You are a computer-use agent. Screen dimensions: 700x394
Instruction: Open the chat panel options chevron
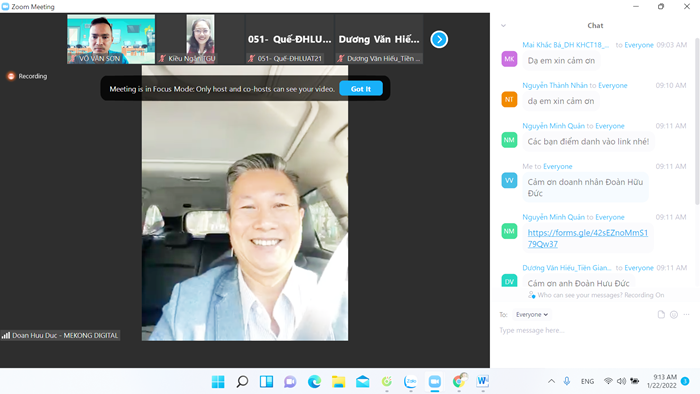(503, 25)
